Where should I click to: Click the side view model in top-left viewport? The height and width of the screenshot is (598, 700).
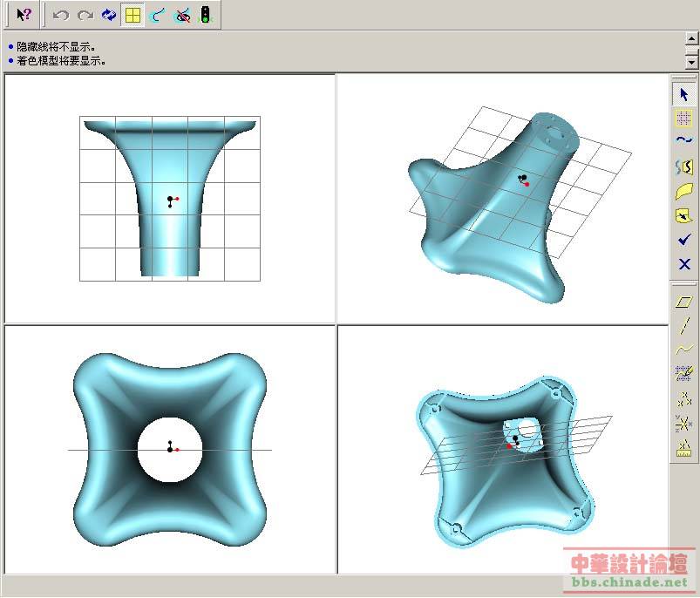pos(170,198)
